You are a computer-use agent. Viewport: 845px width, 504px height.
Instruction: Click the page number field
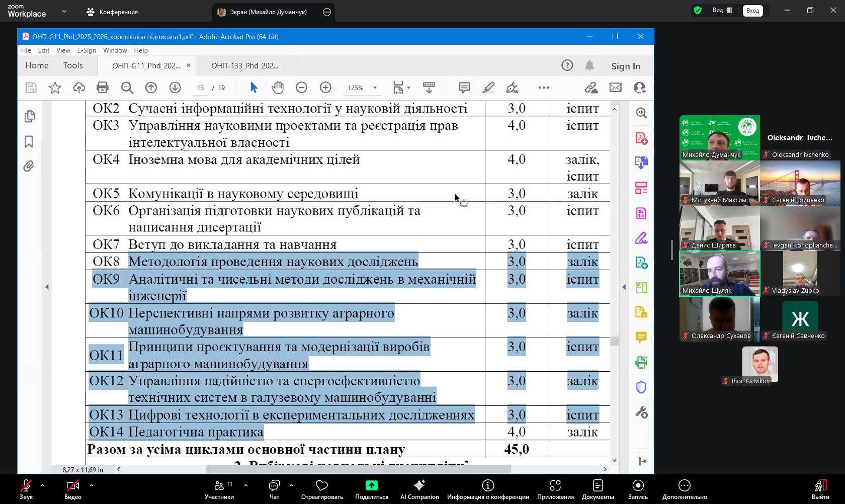(201, 88)
